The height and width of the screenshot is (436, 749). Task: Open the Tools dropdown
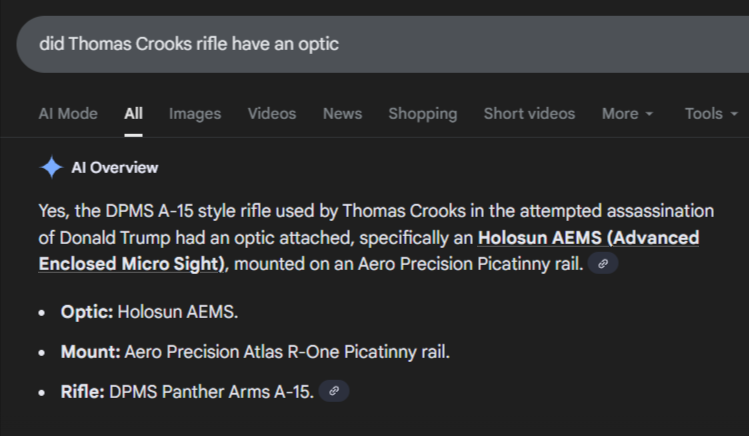click(709, 114)
